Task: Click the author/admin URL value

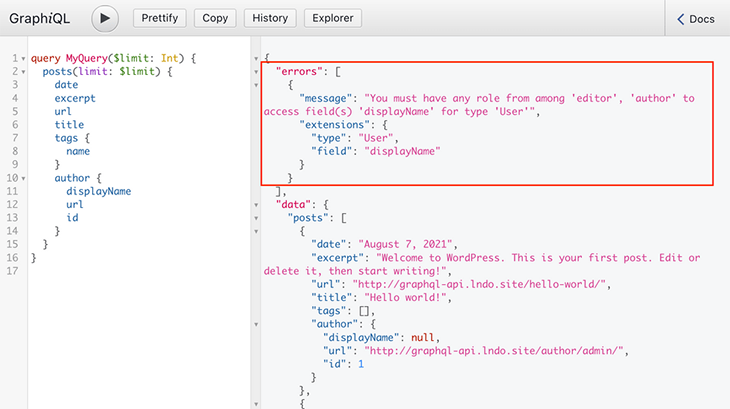Action: (x=493, y=350)
